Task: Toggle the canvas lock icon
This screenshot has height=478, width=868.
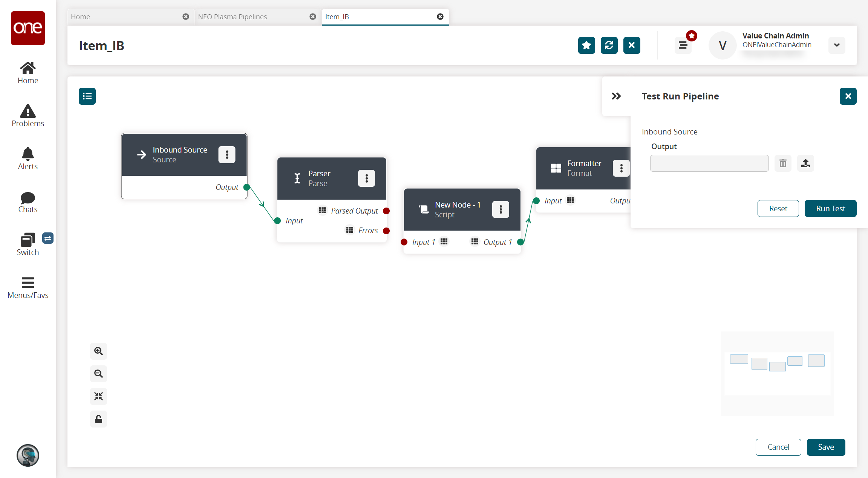Action: click(x=98, y=419)
